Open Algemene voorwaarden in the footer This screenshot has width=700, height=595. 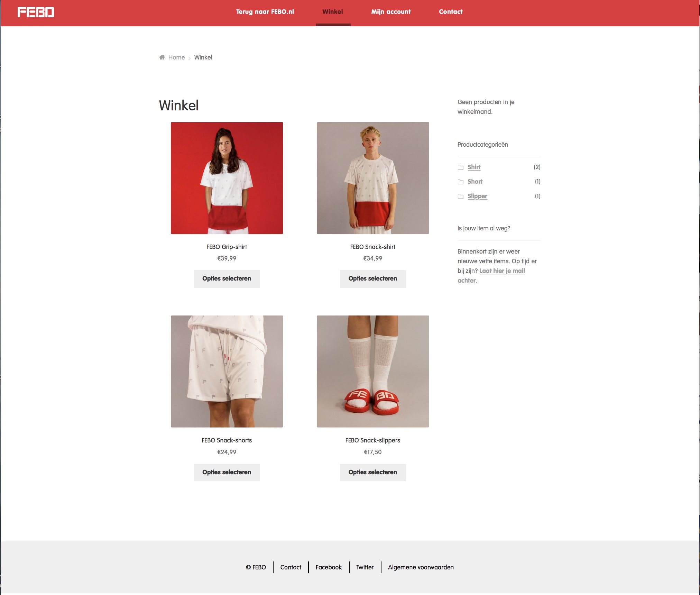(421, 567)
